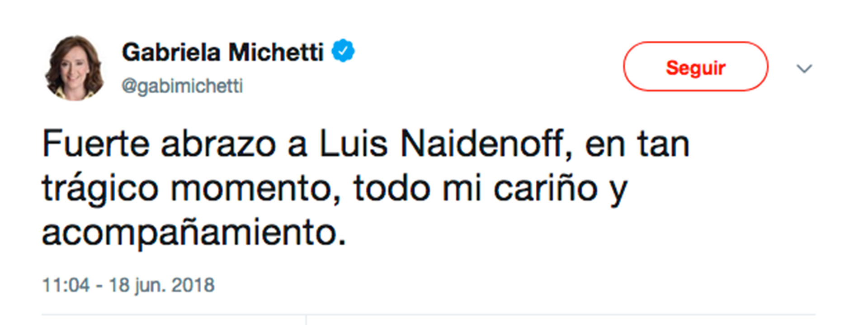Click the username text under the name

(x=184, y=84)
